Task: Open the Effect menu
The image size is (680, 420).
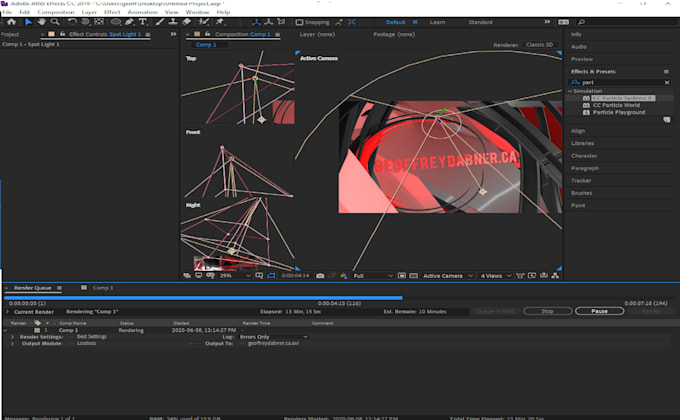Action: coord(112,12)
